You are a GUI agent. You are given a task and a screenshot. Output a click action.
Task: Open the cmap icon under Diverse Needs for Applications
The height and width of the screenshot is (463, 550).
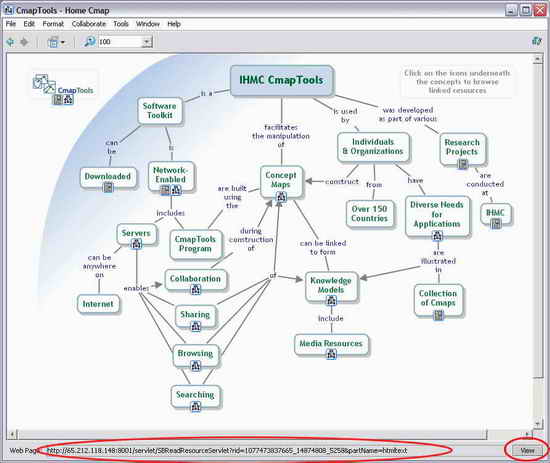click(437, 236)
